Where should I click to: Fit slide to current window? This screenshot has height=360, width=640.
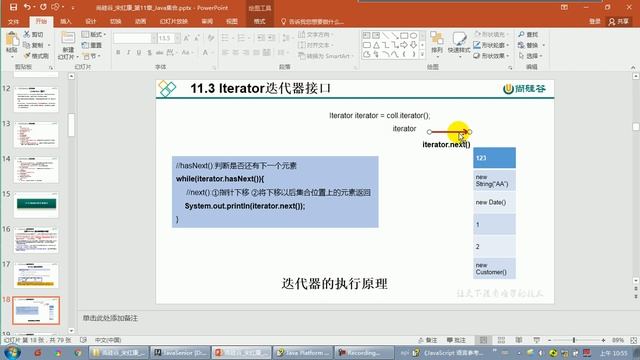click(x=633, y=340)
